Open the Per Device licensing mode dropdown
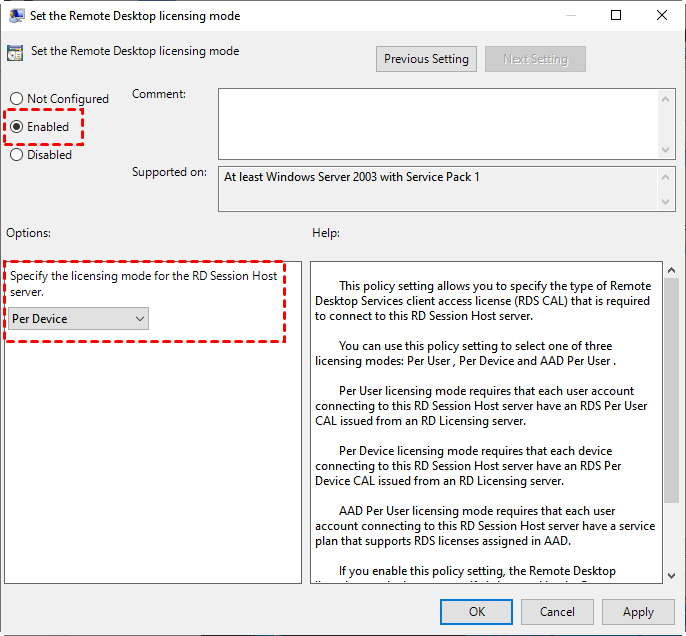 click(78, 318)
